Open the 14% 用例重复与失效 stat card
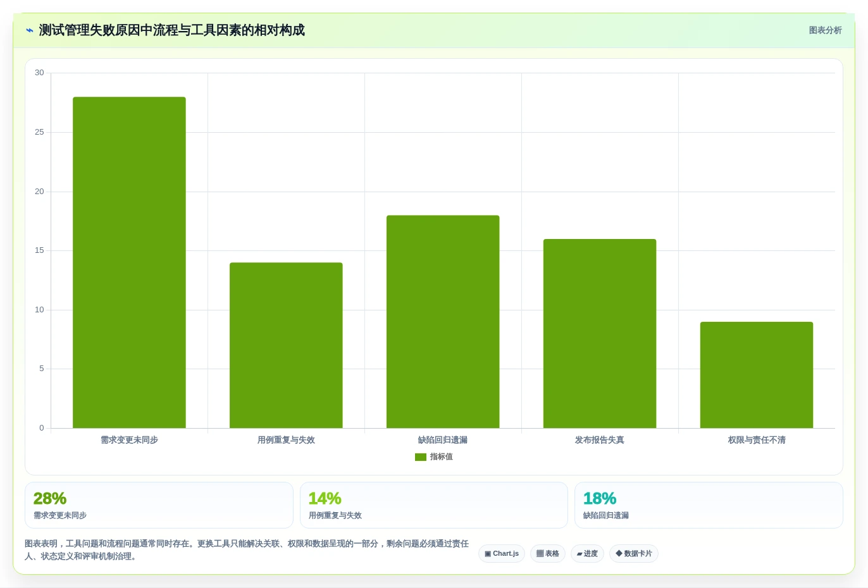This screenshot has width=868, height=588. [434, 505]
